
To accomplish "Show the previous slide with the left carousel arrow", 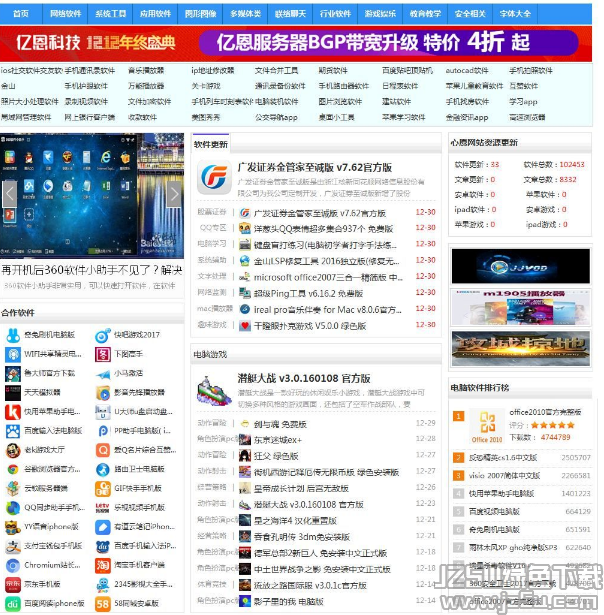I will pos(10,194).
